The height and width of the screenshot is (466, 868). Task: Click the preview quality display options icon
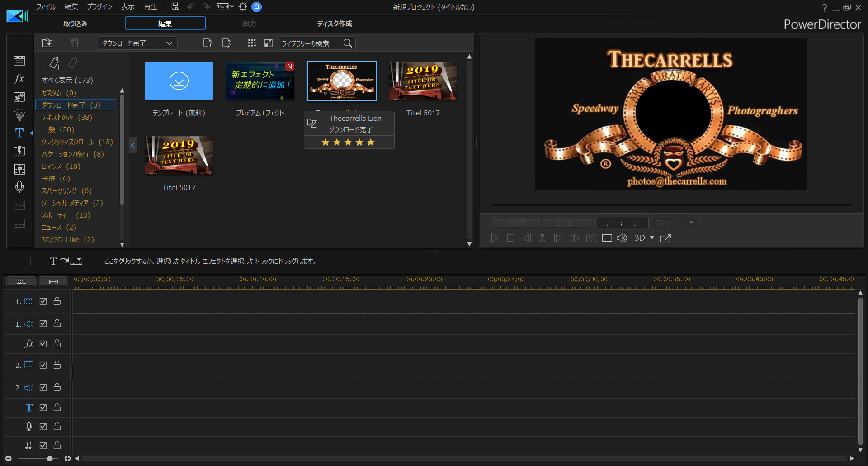tap(607, 238)
